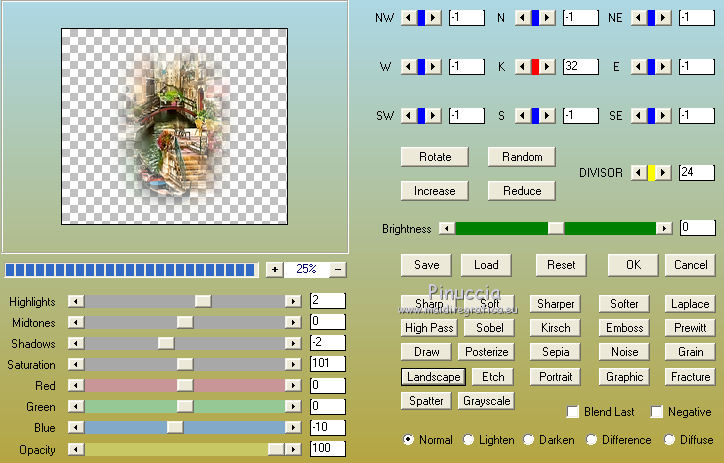Apply the Spatter preset
Screen dimensions: 724x463
[x=426, y=401]
